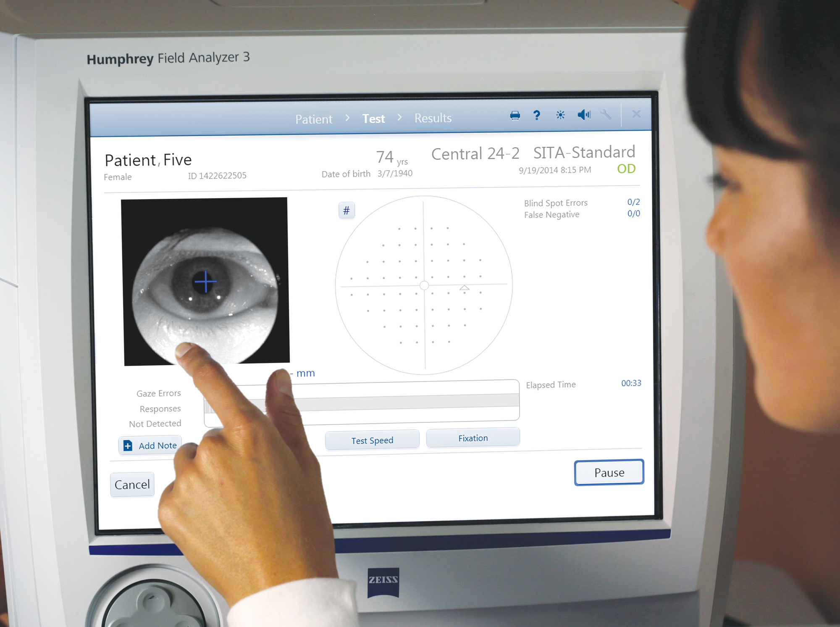Viewport: 840px width, 627px height.
Task: Click the 'Blind Spot Errors' label
Action: point(556,203)
